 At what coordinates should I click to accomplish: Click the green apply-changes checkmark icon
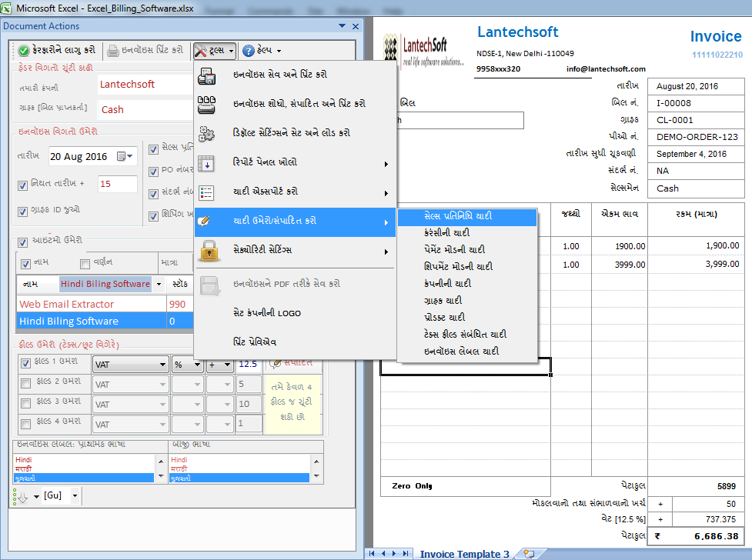[x=24, y=50]
